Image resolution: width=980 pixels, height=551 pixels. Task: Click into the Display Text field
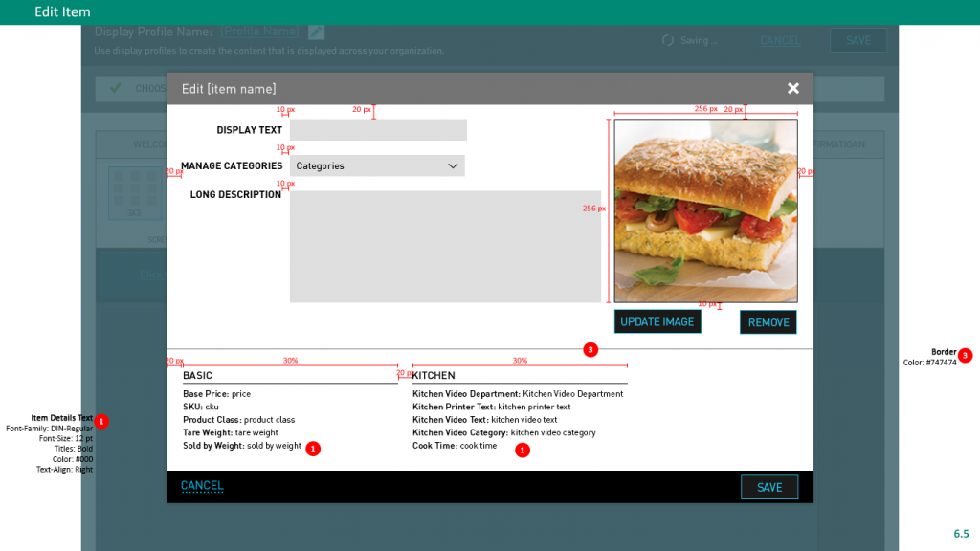378,130
